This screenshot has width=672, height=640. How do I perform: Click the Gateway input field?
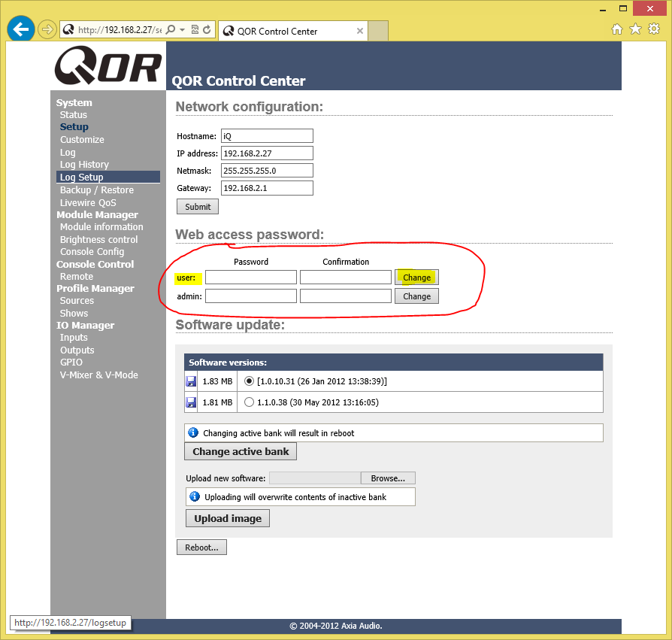267,188
